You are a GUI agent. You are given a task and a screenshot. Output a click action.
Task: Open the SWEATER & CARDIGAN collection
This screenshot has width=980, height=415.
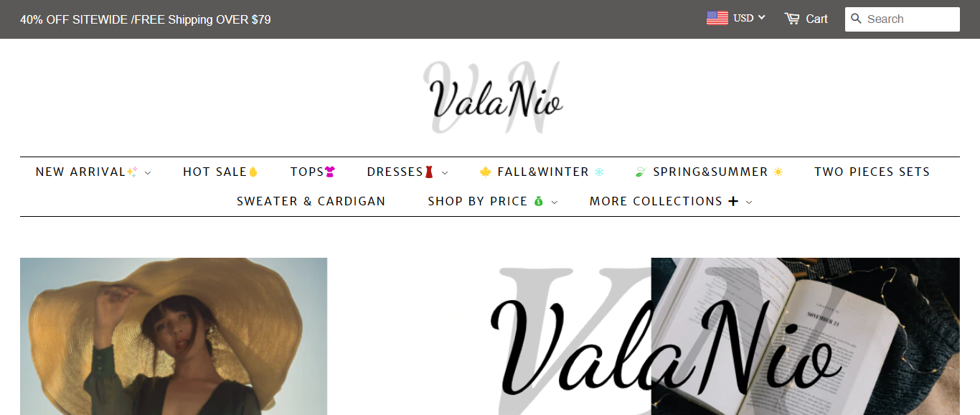point(311,201)
